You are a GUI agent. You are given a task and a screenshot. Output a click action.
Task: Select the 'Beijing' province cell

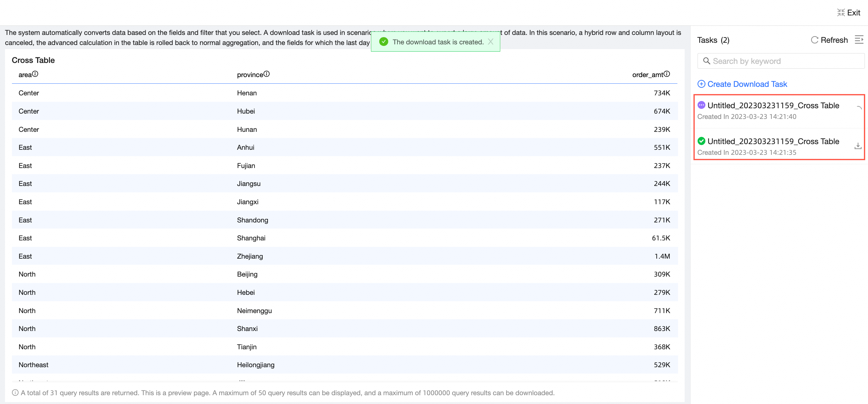[247, 274]
